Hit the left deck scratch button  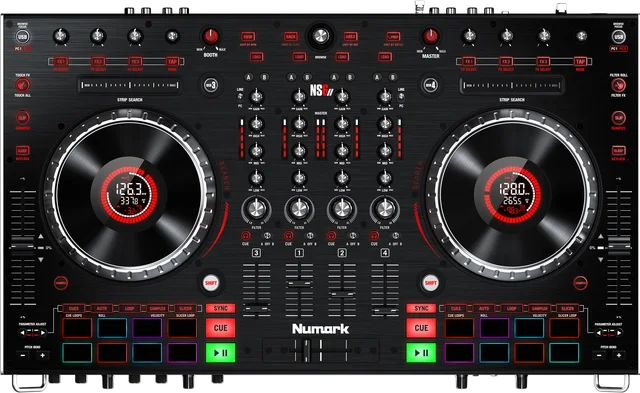tap(61, 282)
